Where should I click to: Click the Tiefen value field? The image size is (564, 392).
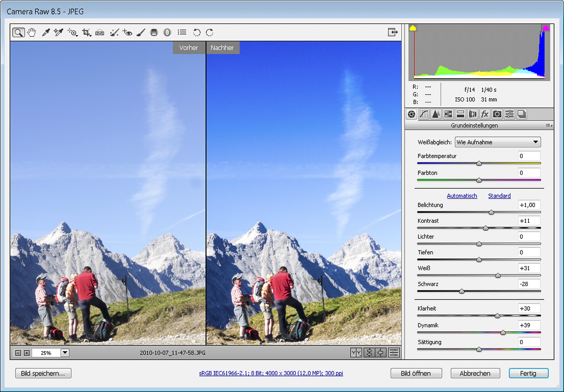tap(529, 252)
